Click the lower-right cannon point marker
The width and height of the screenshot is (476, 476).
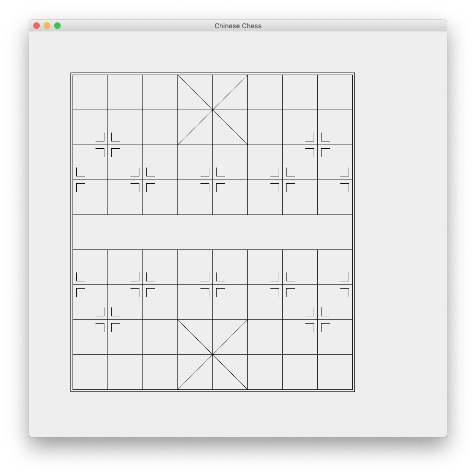pos(317,319)
